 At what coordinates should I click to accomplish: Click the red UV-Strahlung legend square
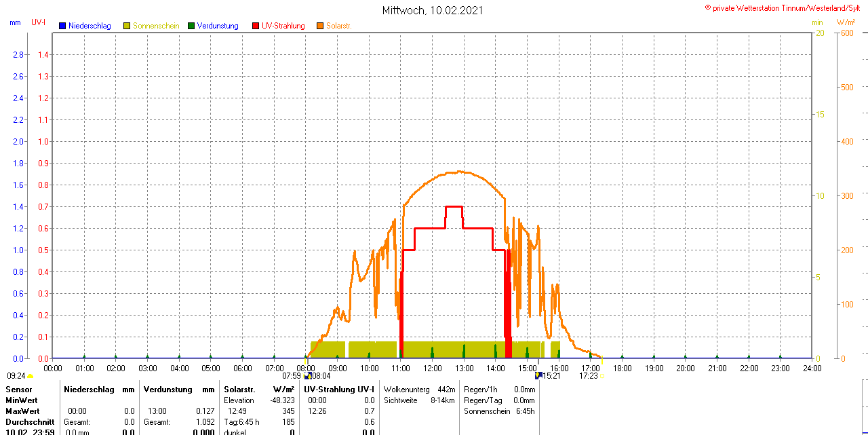256,26
